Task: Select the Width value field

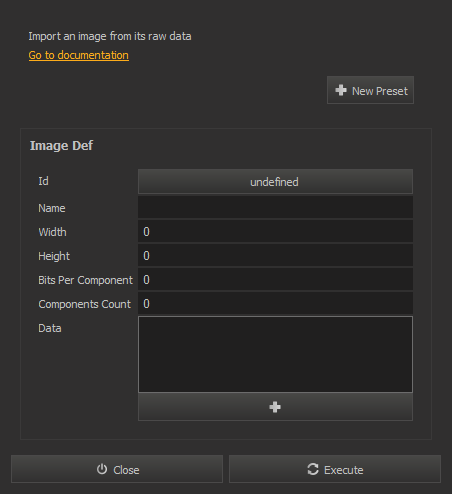Action: click(275, 231)
